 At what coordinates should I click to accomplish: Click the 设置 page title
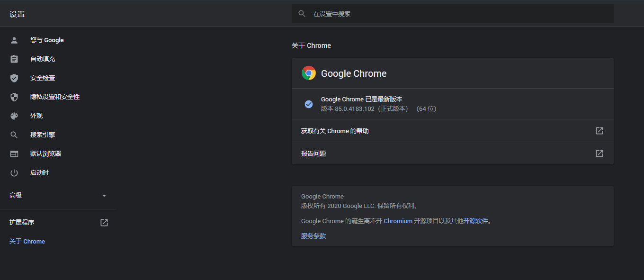point(17,14)
